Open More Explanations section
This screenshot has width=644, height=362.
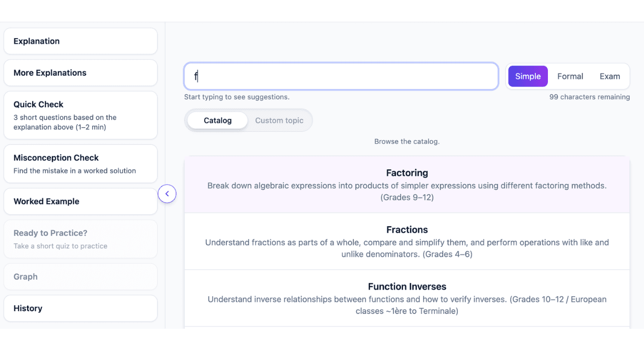[x=80, y=73]
